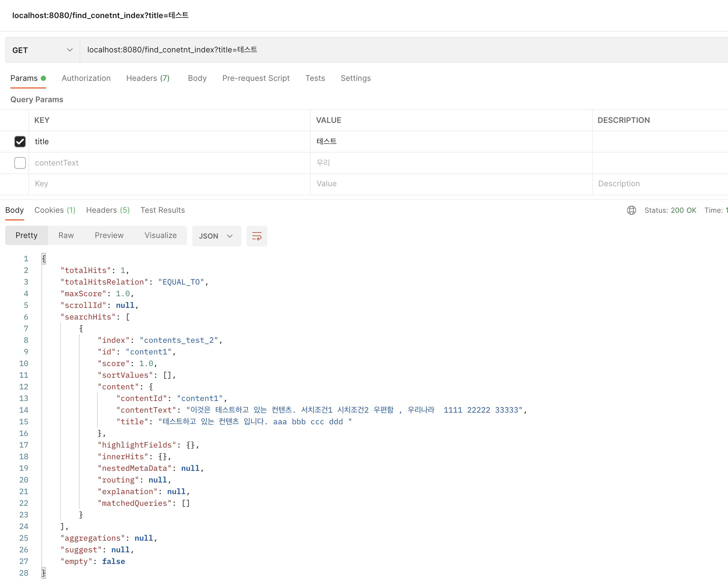Switch to the request Body tab

(197, 78)
